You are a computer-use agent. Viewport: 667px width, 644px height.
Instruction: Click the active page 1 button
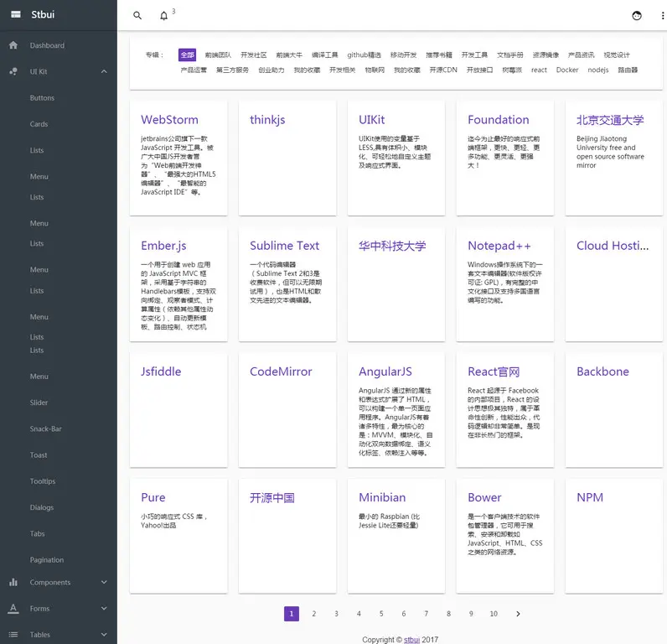(x=292, y=614)
